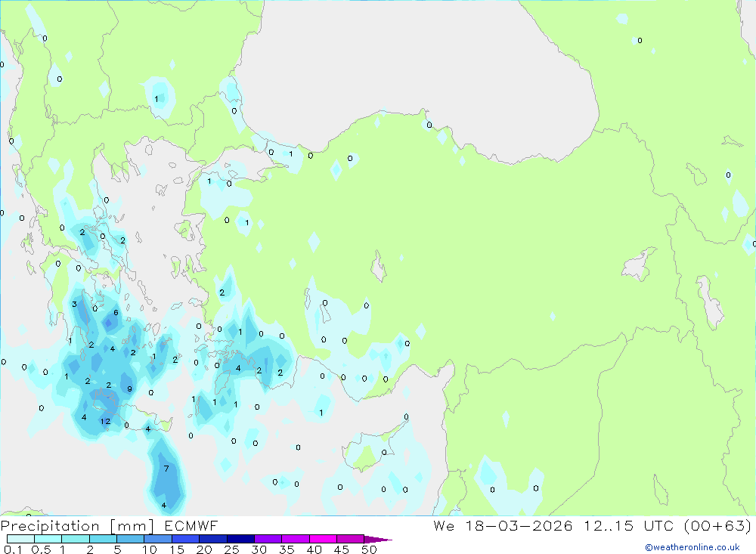756x554 pixels.
Task: Click the 30–35 mm purple legend swatch
Action: pos(268,539)
